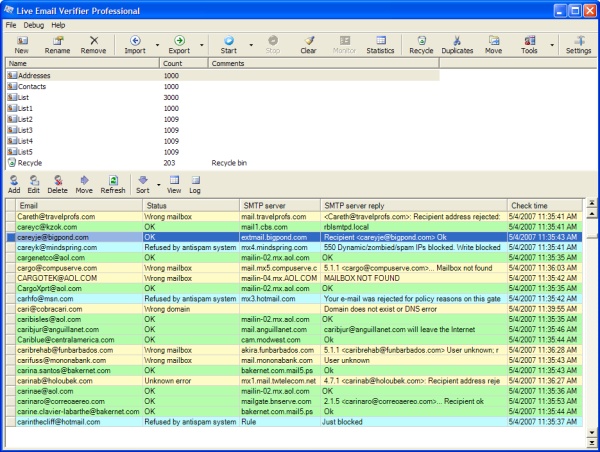Open the Log icon

click(x=195, y=185)
